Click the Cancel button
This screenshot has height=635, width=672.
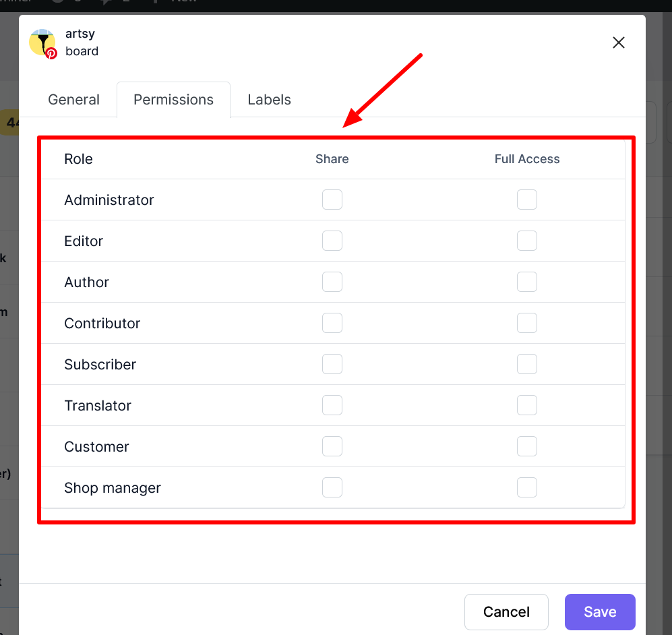506,612
